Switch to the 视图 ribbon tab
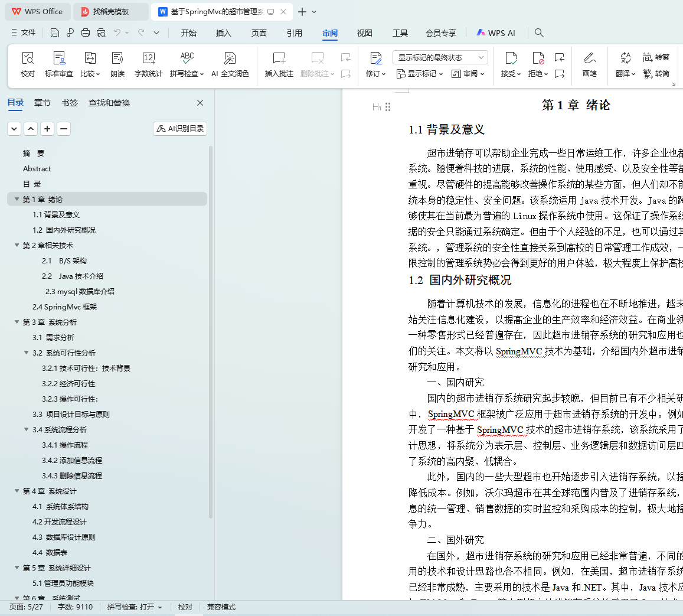Viewport: 683px width, 616px height. tap(365, 33)
